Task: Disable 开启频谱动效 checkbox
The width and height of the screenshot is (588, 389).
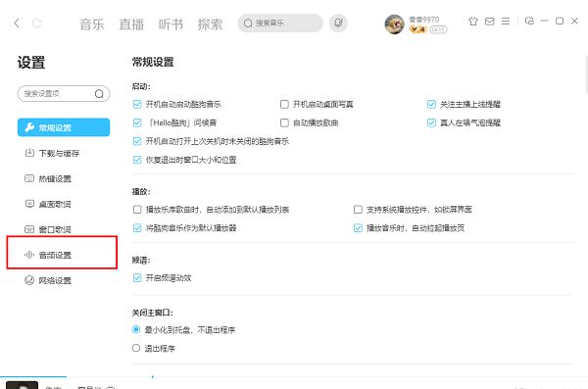Action: (137, 278)
